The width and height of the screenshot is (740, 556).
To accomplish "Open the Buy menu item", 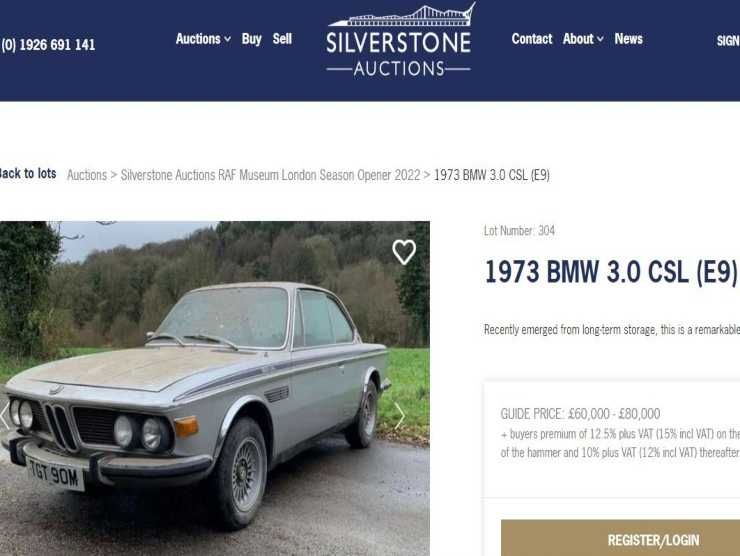I will click(252, 39).
